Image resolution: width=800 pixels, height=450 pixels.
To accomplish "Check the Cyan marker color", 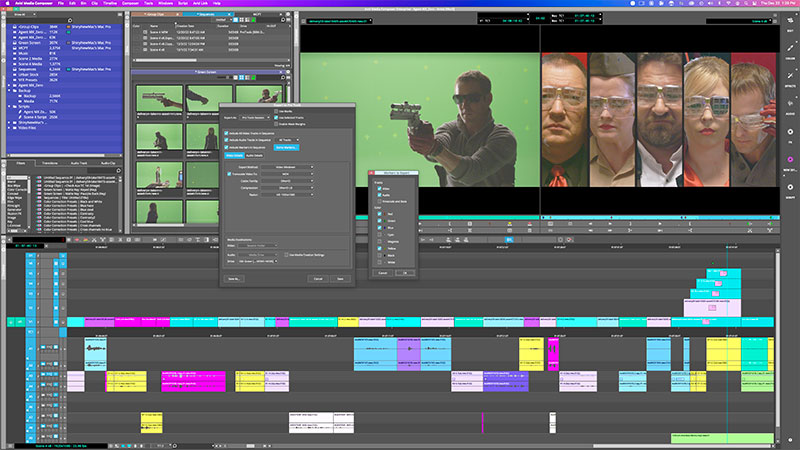I will [380, 235].
